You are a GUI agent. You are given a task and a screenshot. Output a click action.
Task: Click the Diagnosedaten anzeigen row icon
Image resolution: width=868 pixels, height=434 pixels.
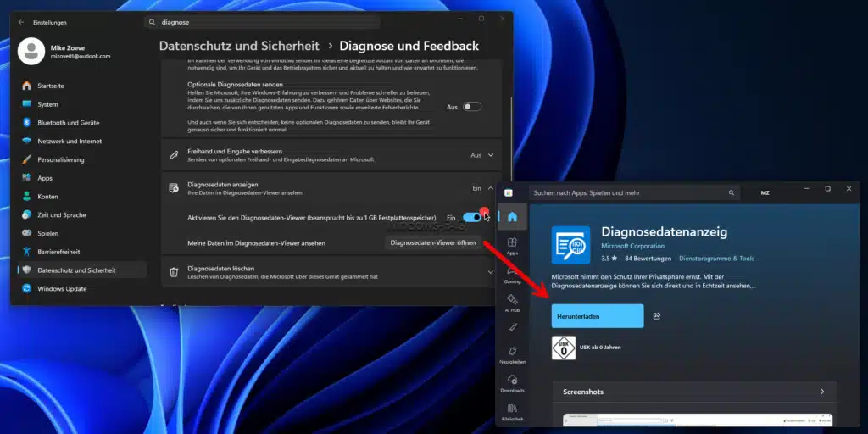pyautogui.click(x=174, y=189)
